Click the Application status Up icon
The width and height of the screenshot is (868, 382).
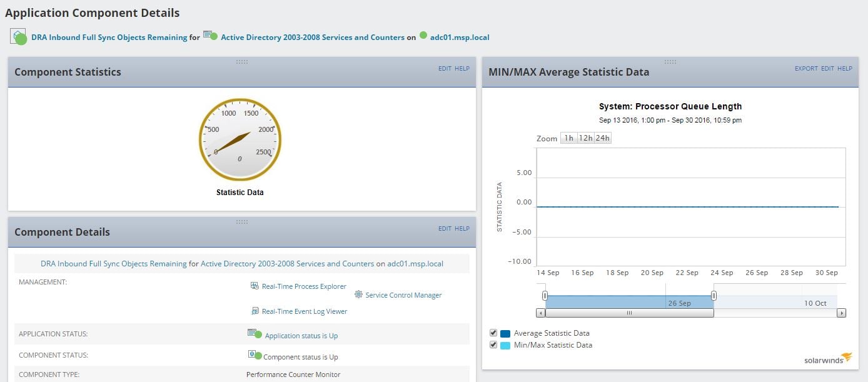tap(255, 334)
